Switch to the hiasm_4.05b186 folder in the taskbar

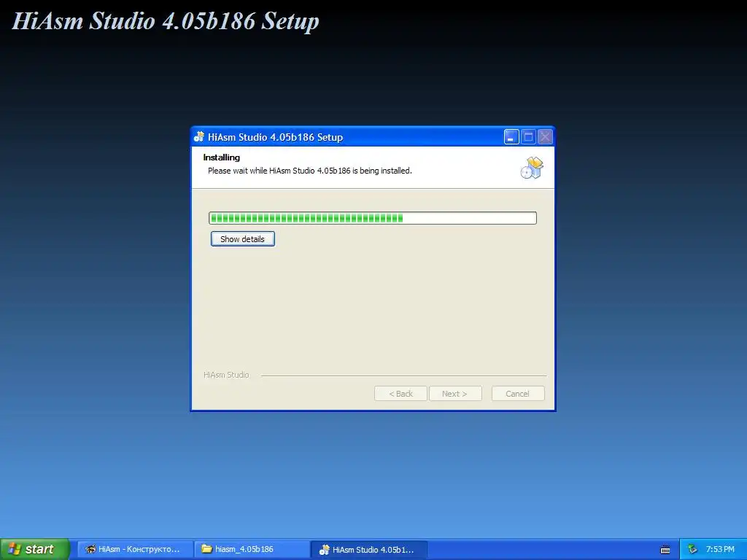252,549
